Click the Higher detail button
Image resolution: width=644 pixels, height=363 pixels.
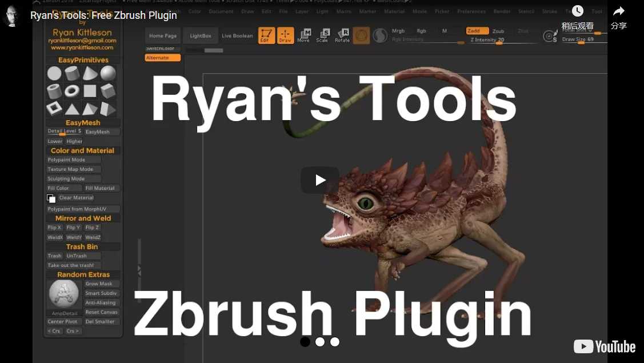point(75,141)
